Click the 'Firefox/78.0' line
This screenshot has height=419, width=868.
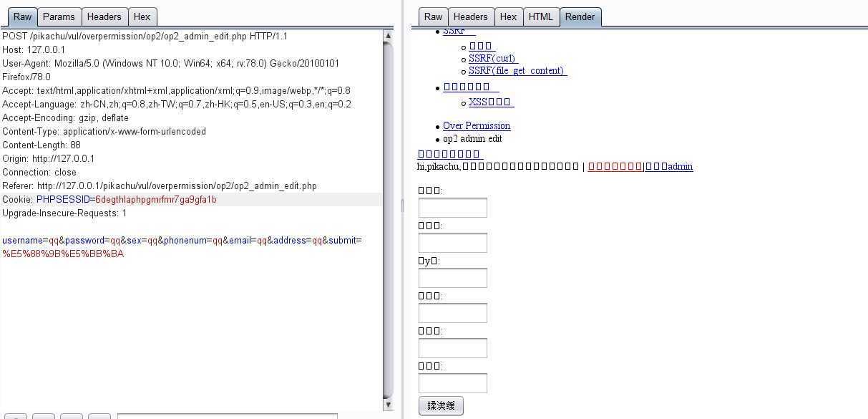[26, 77]
